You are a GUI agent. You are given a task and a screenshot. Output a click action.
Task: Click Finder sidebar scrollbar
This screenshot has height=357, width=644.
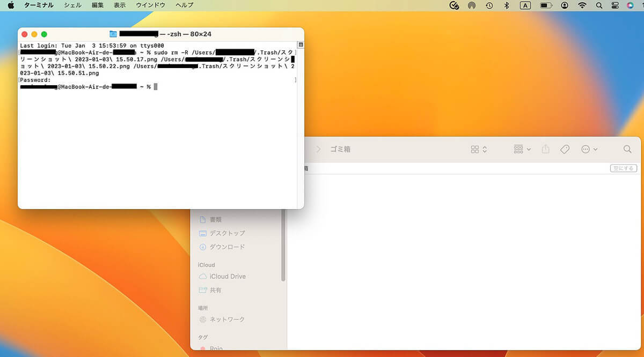[283, 246]
